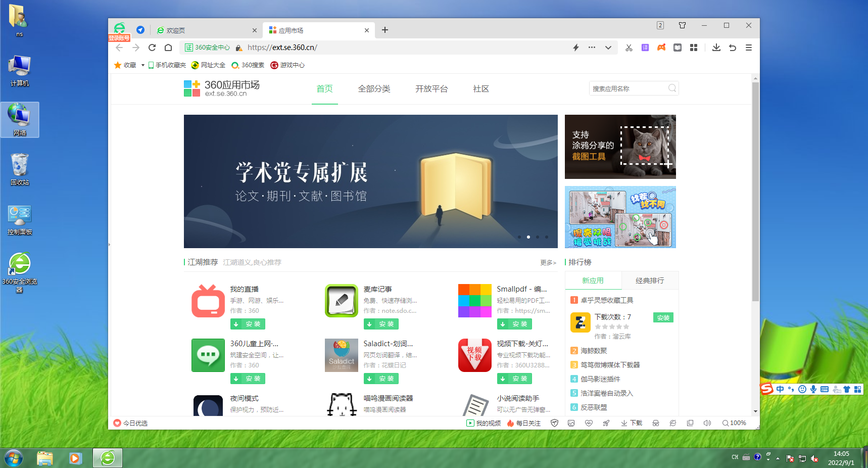Open the downloads arrow icon in toolbar
868x468 pixels.
coord(716,48)
